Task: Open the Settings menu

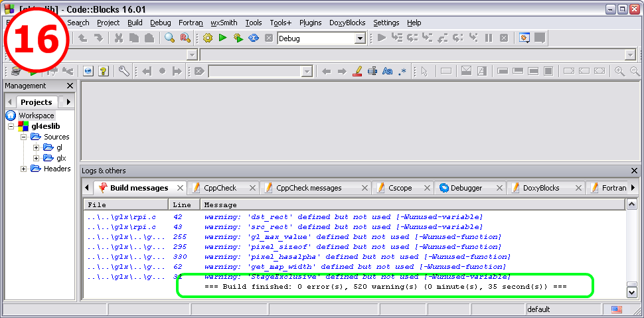Action: tap(386, 23)
